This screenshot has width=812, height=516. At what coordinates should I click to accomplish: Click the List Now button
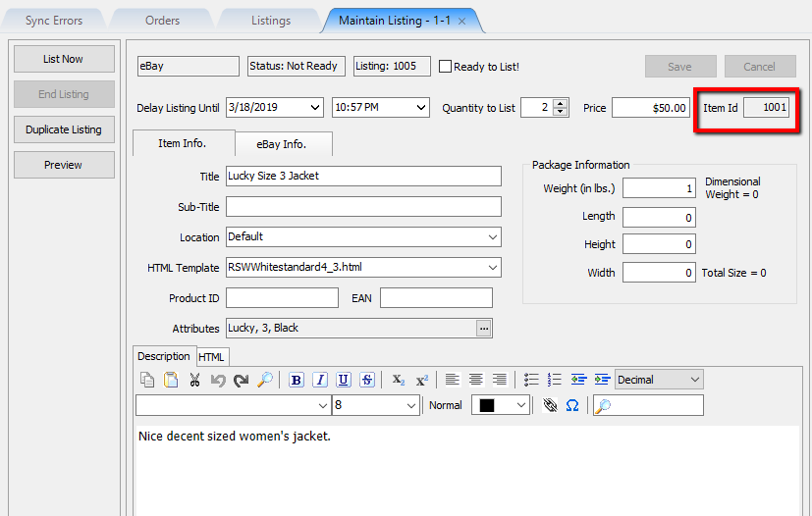tap(64, 59)
